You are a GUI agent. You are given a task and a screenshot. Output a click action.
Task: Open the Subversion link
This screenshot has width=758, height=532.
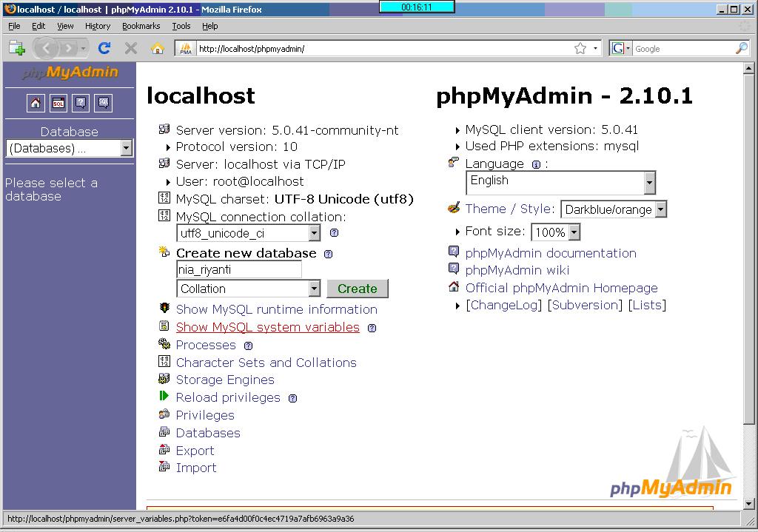585,305
